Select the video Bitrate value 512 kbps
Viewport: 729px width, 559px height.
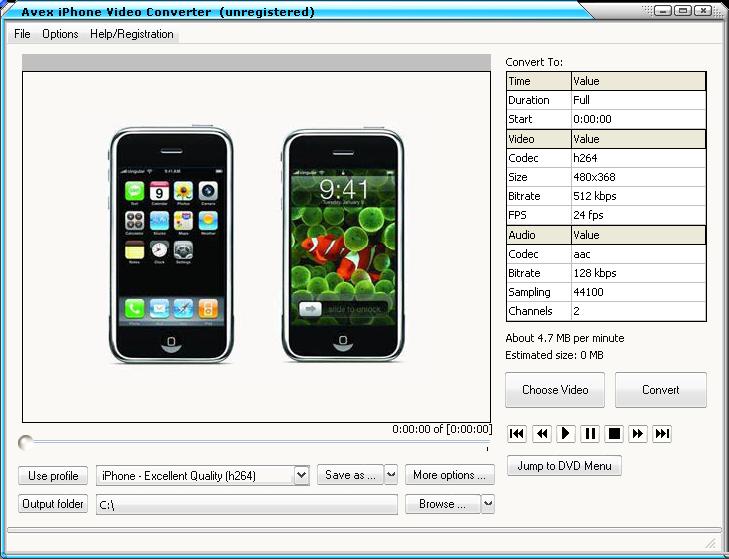[x=638, y=196]
